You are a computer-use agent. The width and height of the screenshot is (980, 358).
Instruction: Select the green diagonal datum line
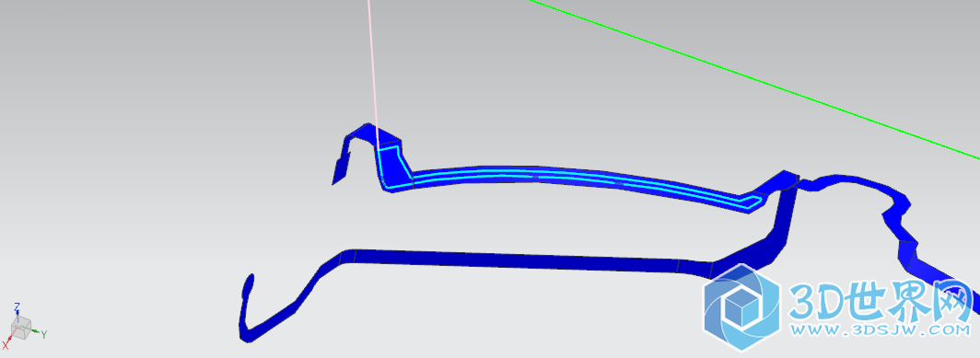[x=754, y=78]
